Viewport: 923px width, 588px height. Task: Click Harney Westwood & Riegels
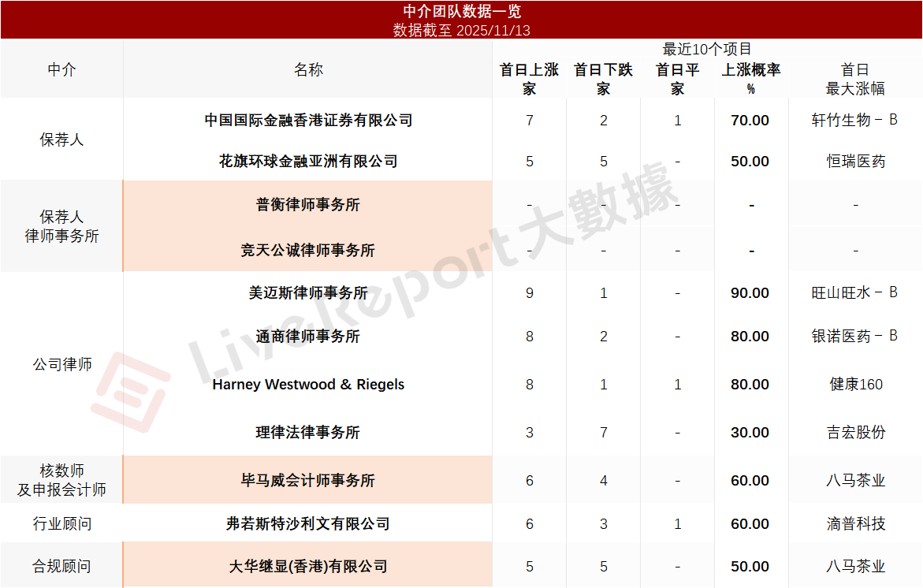tap(308, 385)
